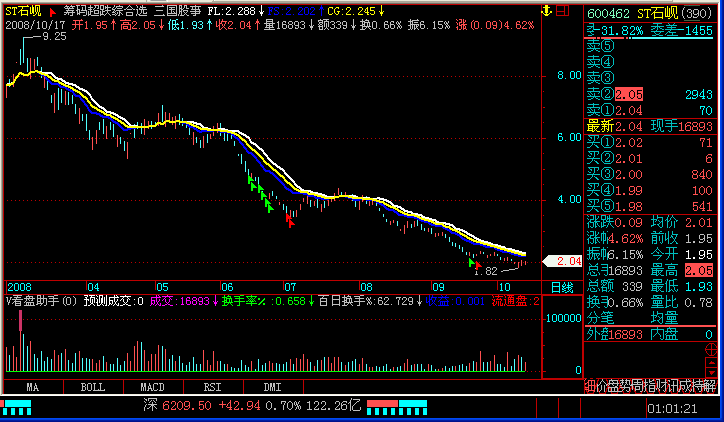Viewport: 724px width, 422px height.
Task: Open the 势 (trend) tab in right panel
Action: coord(626,386)
